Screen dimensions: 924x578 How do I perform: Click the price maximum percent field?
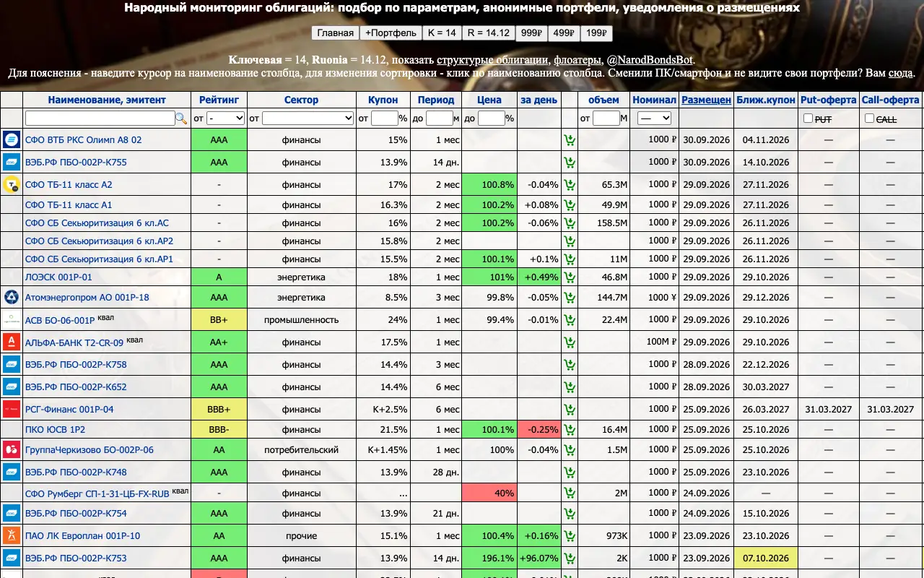[491, 118]
